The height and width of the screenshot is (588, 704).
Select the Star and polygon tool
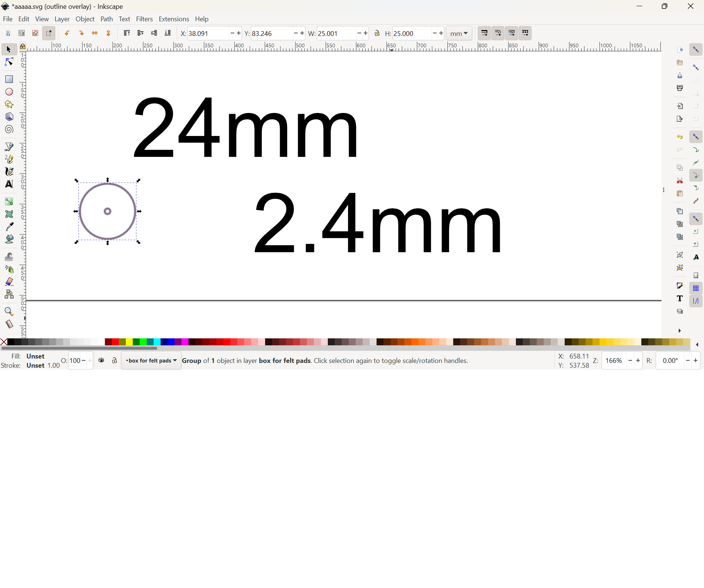[x=9, y=104]
